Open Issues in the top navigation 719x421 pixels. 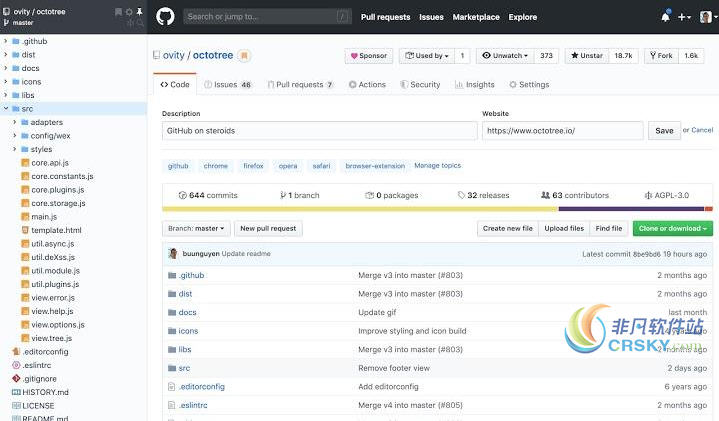(x=431, y=17)
